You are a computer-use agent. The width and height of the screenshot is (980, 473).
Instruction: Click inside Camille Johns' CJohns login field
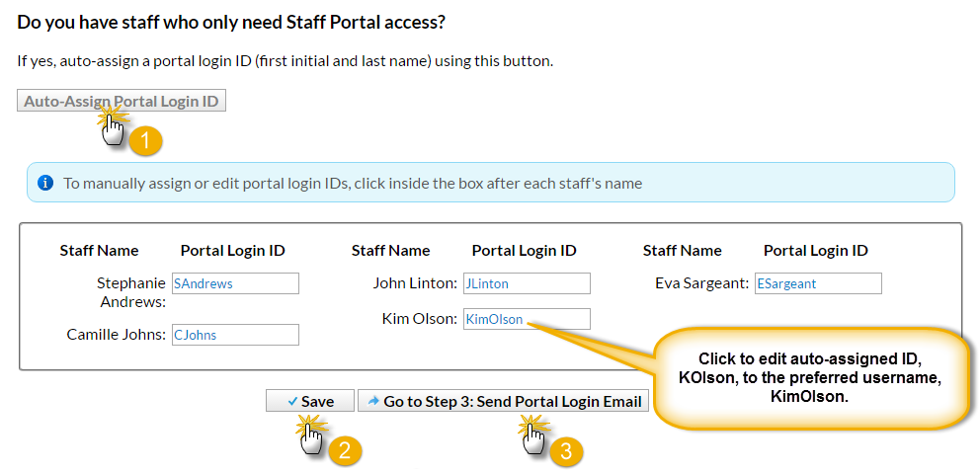click(236, 335)
